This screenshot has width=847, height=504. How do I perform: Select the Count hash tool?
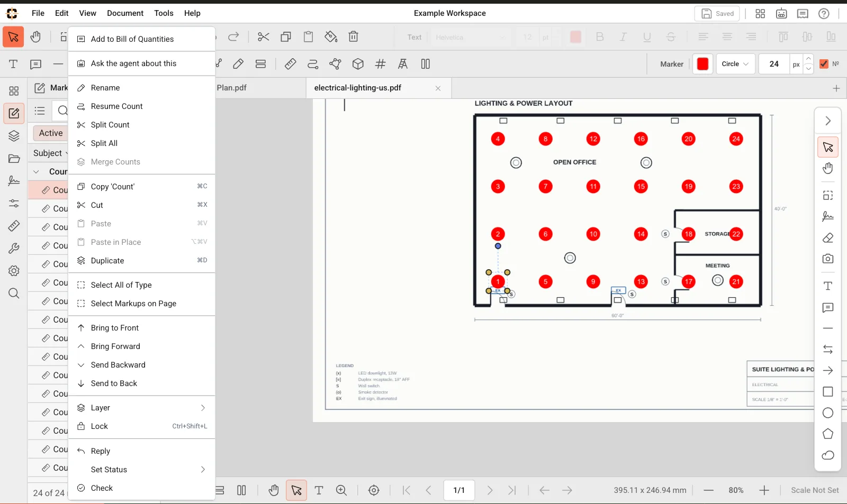[x=380, y=64]
